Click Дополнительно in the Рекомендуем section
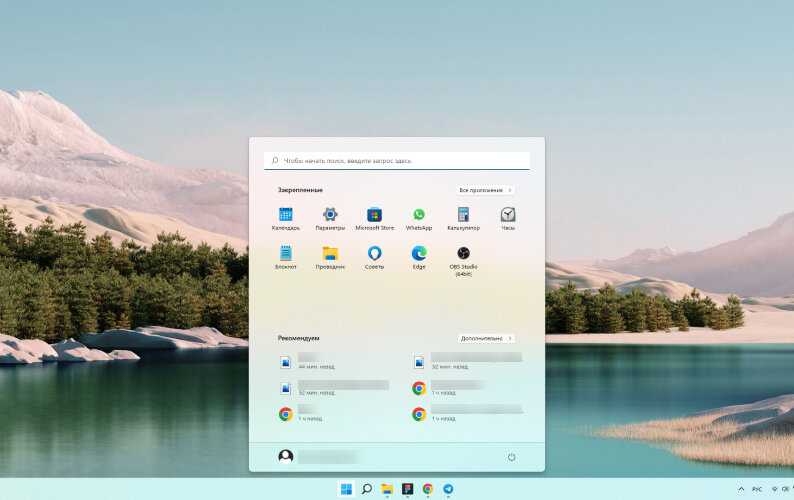 [486, 338]
